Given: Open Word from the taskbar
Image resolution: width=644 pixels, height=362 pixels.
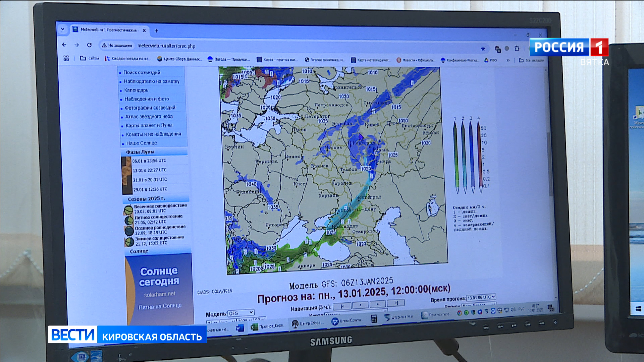Looking at the screenshot, I should pyautogui.click(x=240, y=327).
